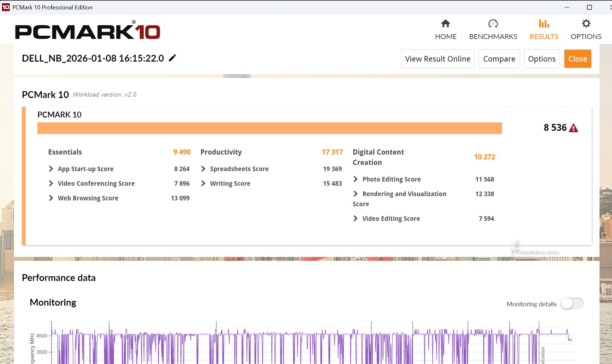Click the PCMark 10 app icon in title bar
The height and width of the screenshot is (364, 612).
(6, 7)
